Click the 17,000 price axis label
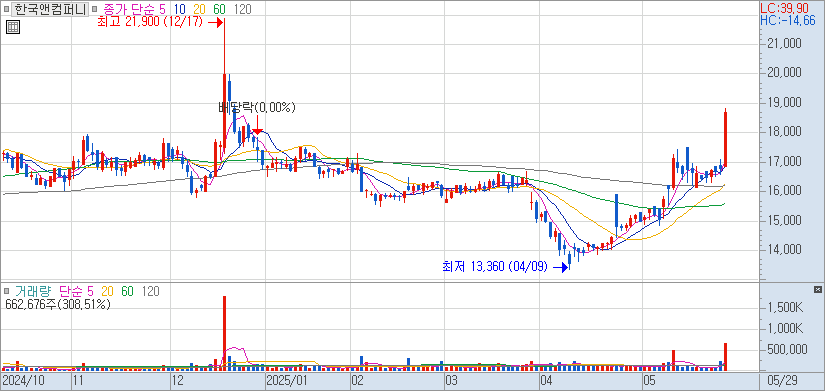The width and height of the screenshot is (825, 391). [784, 161]
